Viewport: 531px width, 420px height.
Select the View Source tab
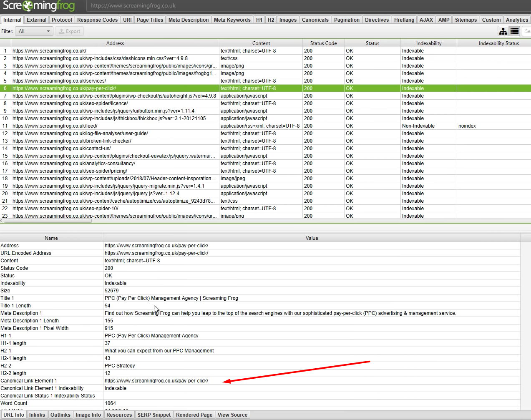(x=232, y=415)
